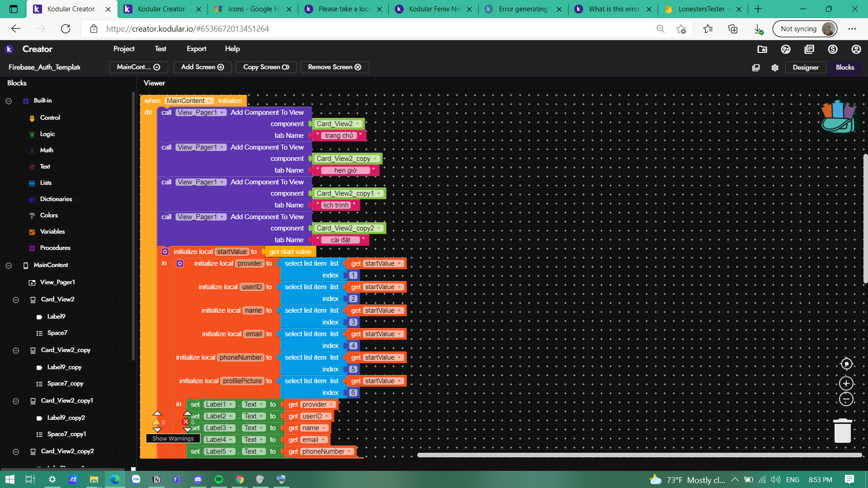Open the theme palette icon in header
This screenshot has width=868, height=488.
pyautogui.click(x=786, y=49)
